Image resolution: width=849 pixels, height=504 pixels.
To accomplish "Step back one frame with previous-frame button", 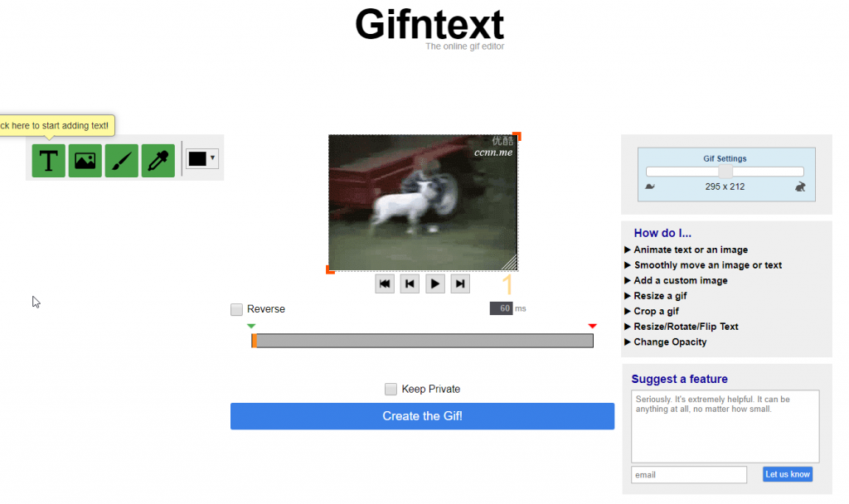I will click(x=410, y=283).
